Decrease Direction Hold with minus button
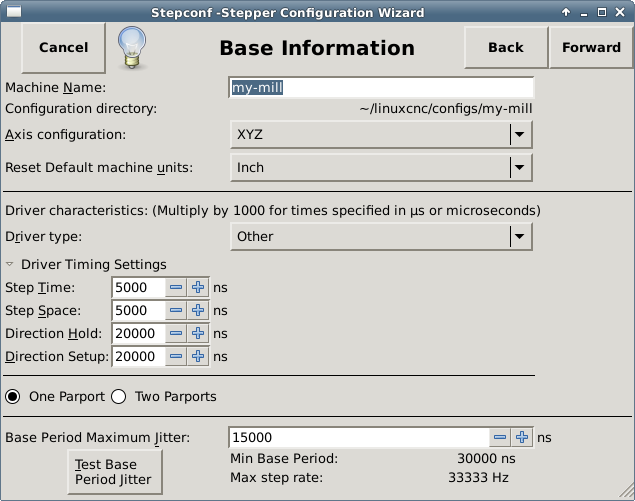Viewport: 635px width, 501px height. [x=176, y=333]
